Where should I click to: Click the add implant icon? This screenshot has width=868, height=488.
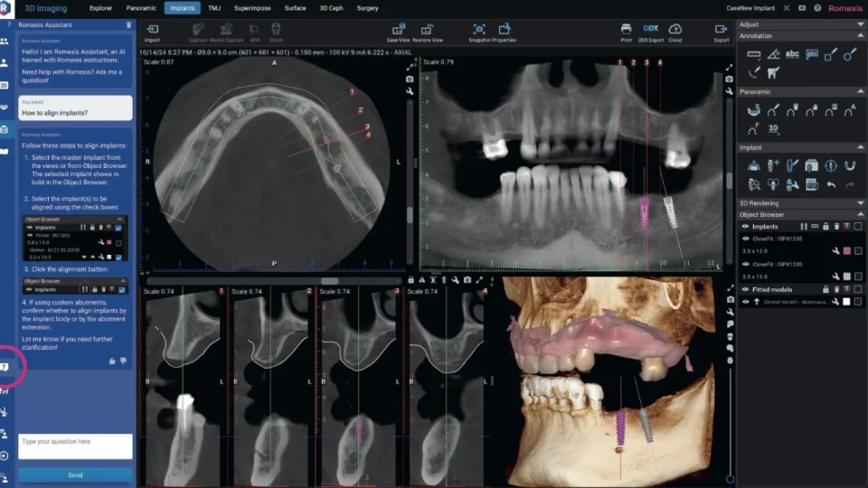(x=773, y=164)
